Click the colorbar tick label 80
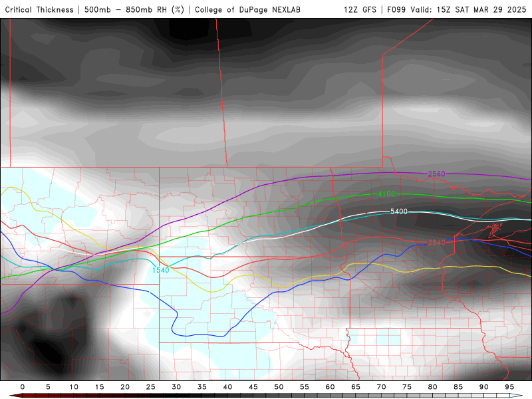 [x=433, y=387]
